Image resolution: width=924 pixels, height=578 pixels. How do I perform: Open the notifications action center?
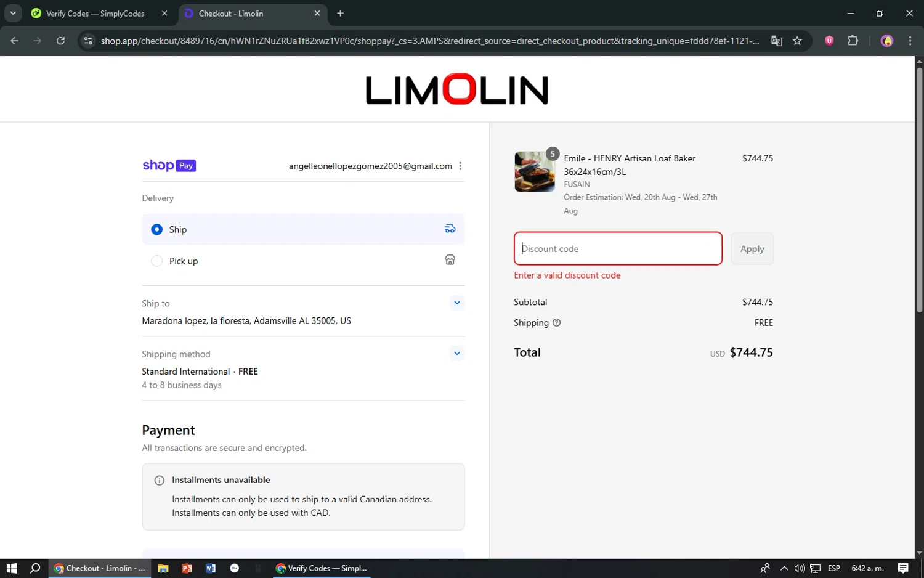click(x=903, y=568)
